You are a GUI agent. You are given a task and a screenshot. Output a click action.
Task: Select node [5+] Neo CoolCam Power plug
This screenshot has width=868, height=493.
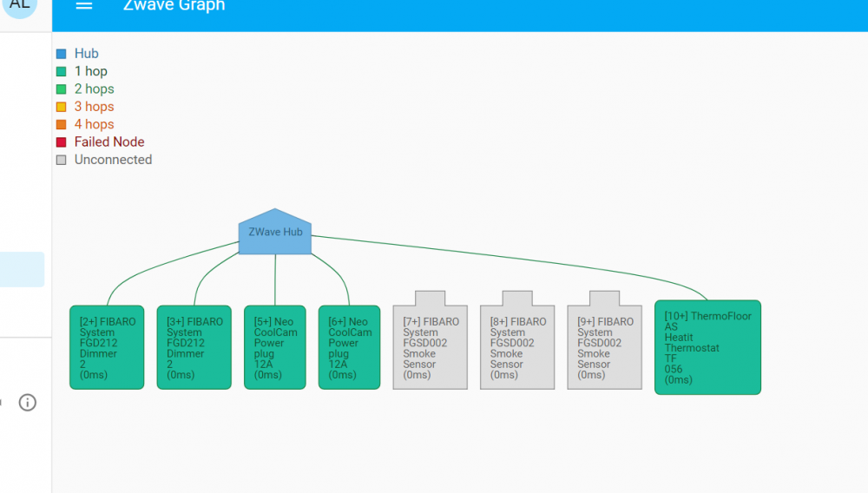click(275, 347)
